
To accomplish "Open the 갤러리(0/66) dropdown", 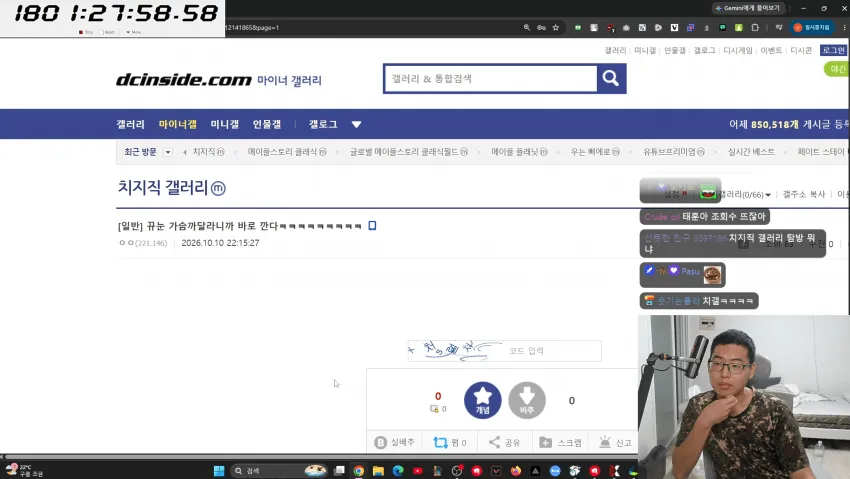I will [x=745, y=195].
